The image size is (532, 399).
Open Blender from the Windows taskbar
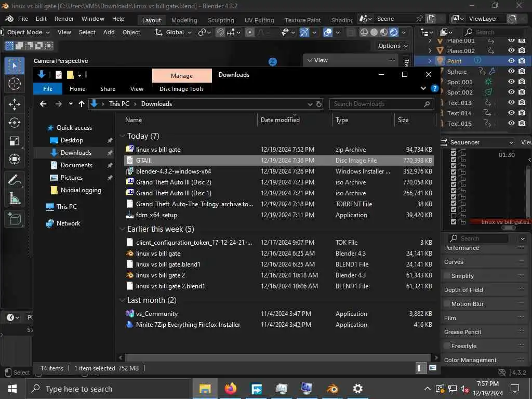(x=332, y=389)
